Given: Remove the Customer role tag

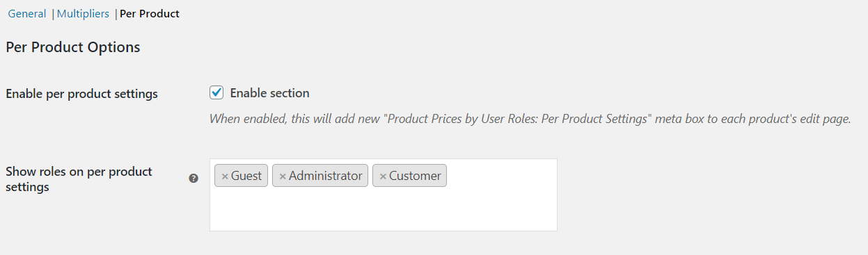Looking at the screenshot, I should click(383, 176).
